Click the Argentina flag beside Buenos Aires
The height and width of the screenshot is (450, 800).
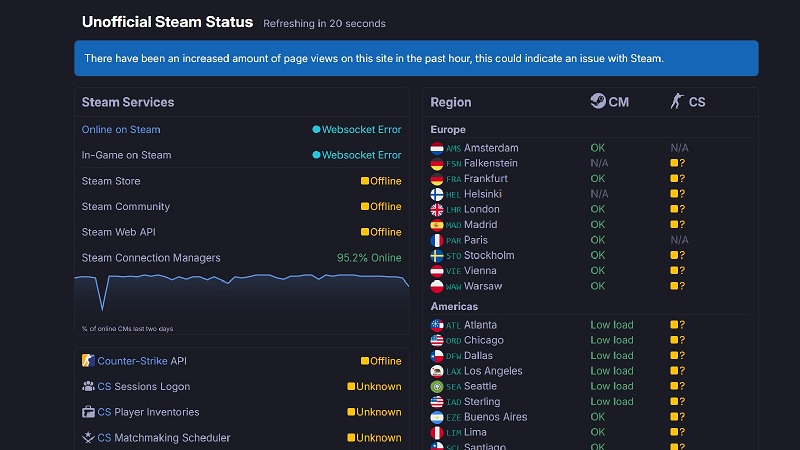click(437, 417)
